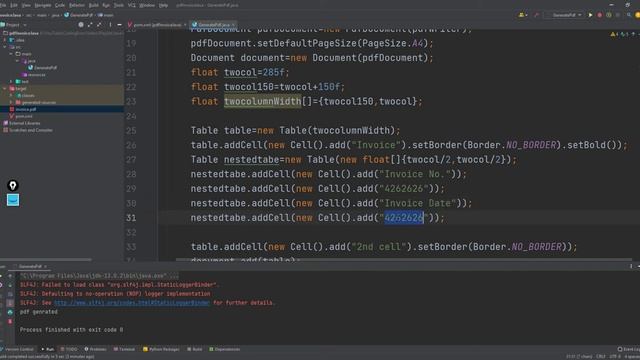Click the twocolumnWidth variable on line 23

pos(262,101)
